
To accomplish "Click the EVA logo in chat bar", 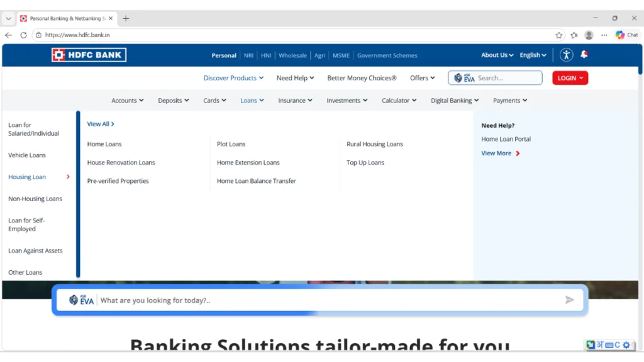I will (x=81, y=300).
